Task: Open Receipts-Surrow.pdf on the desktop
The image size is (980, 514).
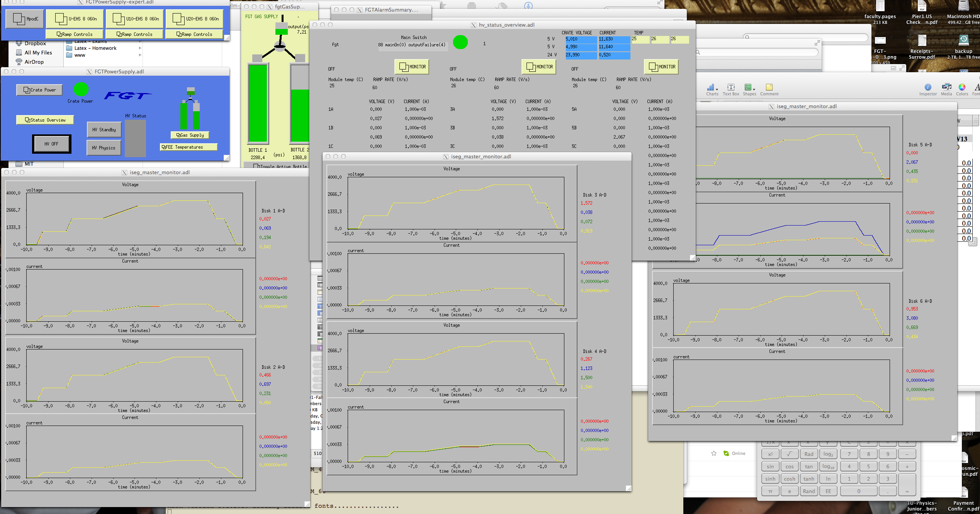Action: pyautogui.click(x=922, y=47)
